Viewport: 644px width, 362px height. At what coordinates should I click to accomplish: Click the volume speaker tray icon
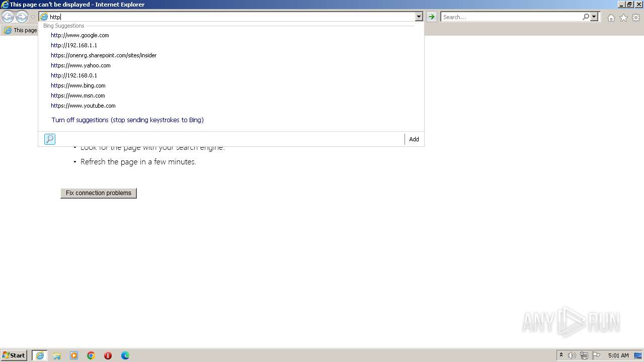572,355
